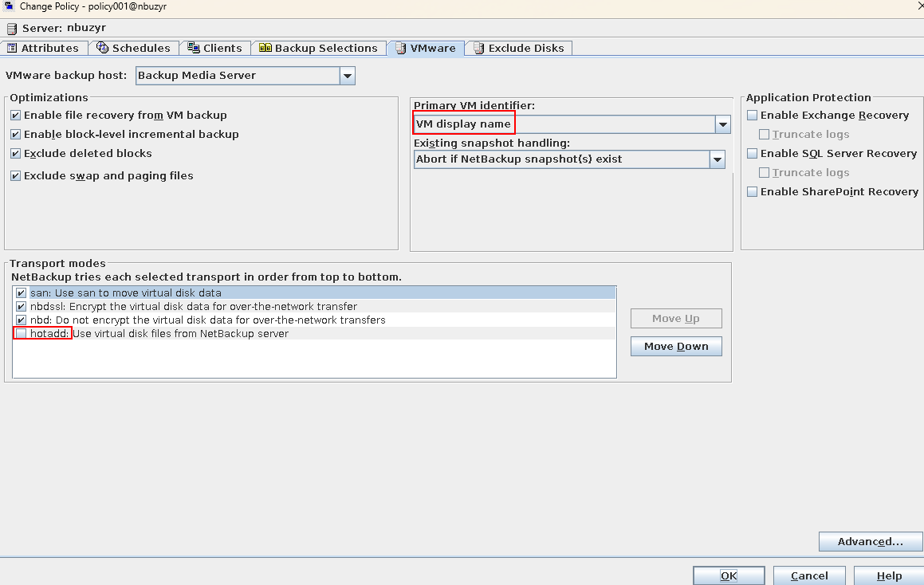Screen dimensions: 924x585
Task: Click the Existing snapshot handling label
Action: (492, 143)
